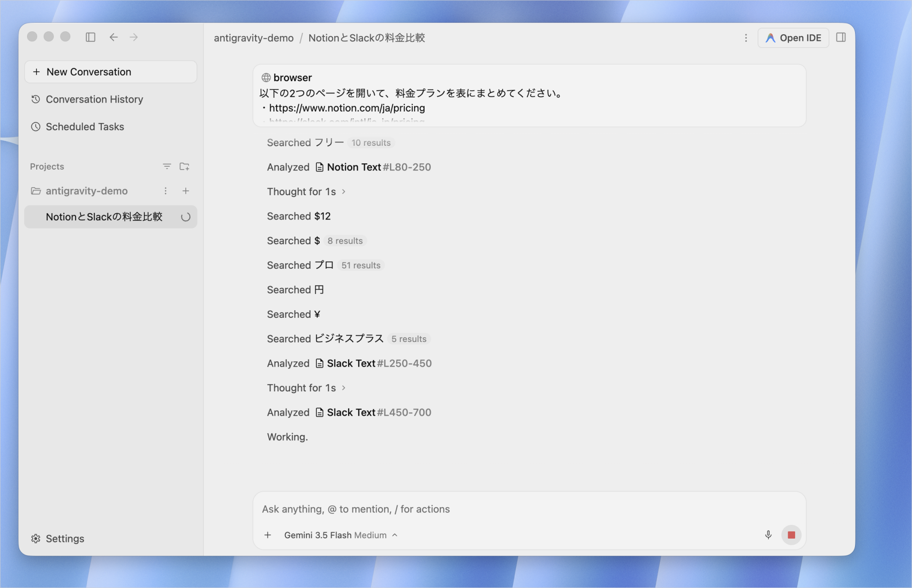Click the Open IDE button
This screenshot has width=912, height=588.
pyautogui.click(x=793, y=38)
